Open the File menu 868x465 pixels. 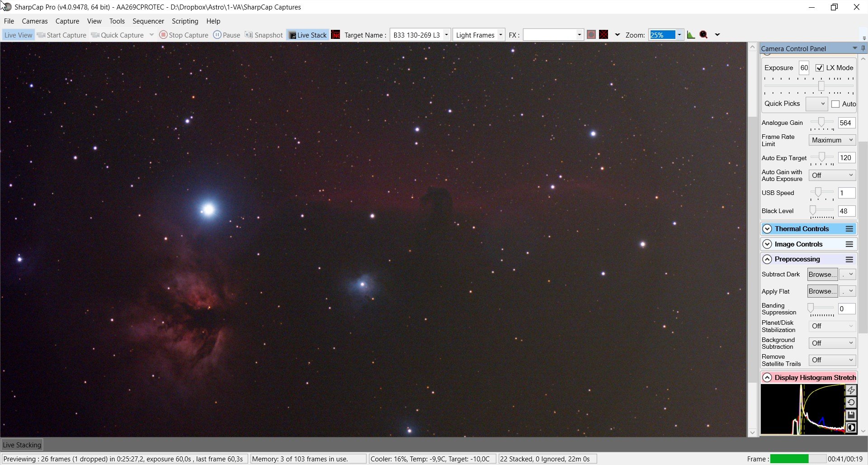9,21
